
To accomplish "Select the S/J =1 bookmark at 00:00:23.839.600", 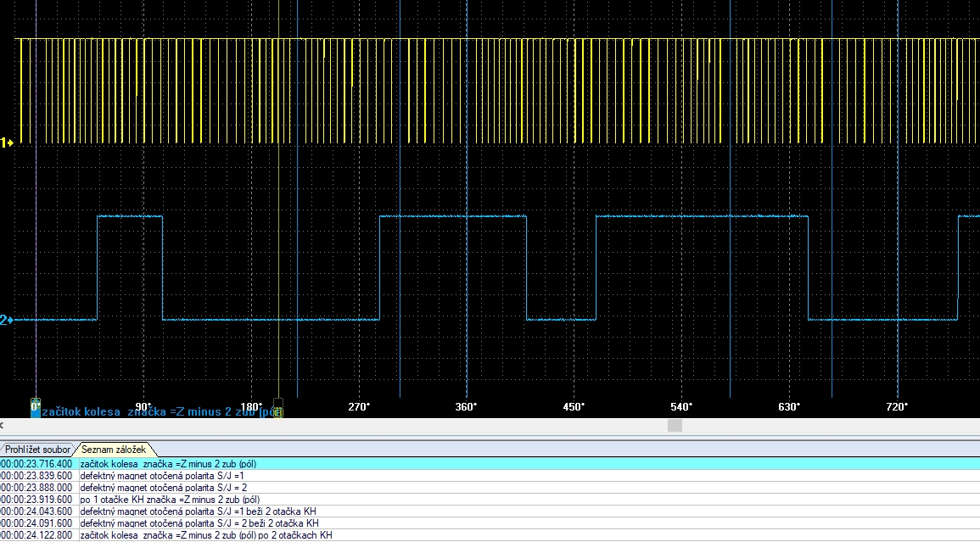I will click(x=490, y=476).
